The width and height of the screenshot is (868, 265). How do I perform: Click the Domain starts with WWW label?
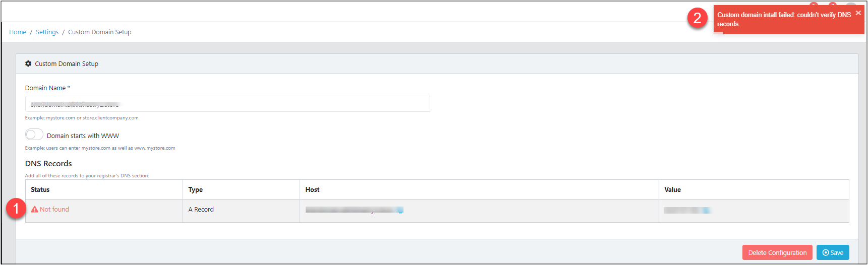(83, 136)
